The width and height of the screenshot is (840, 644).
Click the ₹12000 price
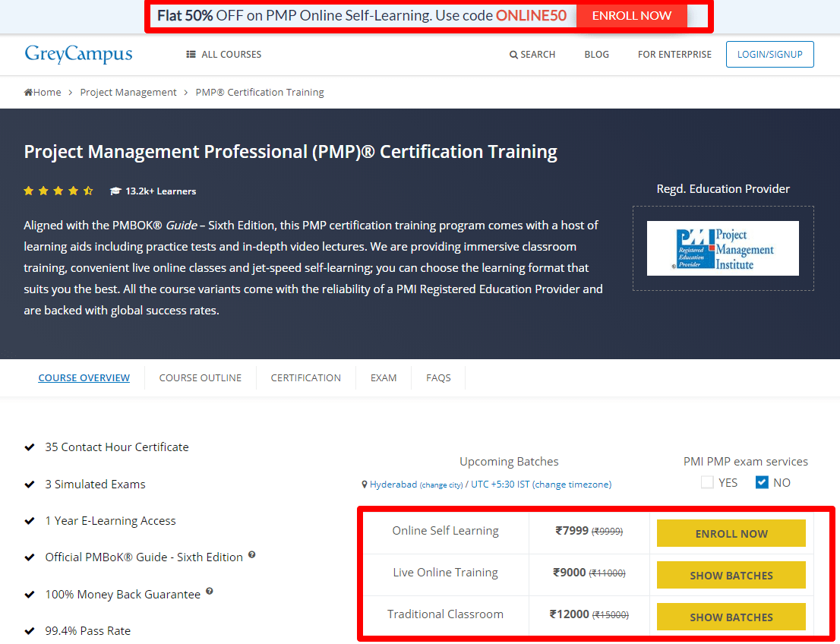(x=569, y=614)
